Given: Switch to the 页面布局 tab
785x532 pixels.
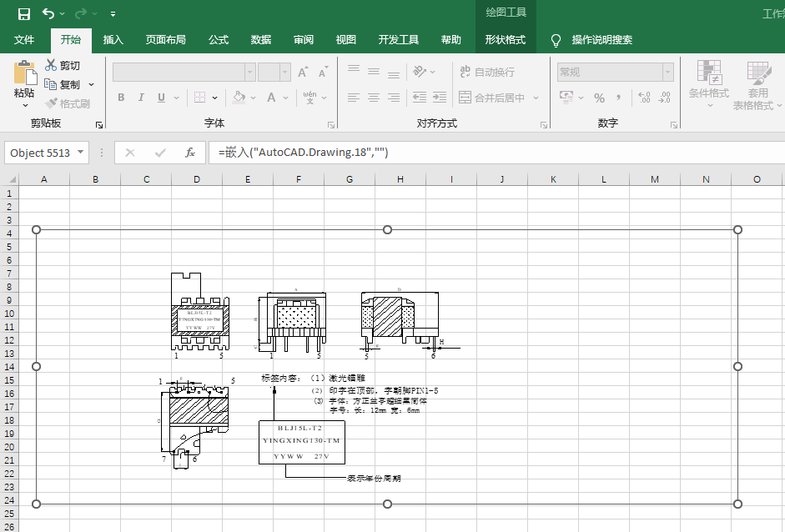Looking at the screenshot, I should point(166,39).
